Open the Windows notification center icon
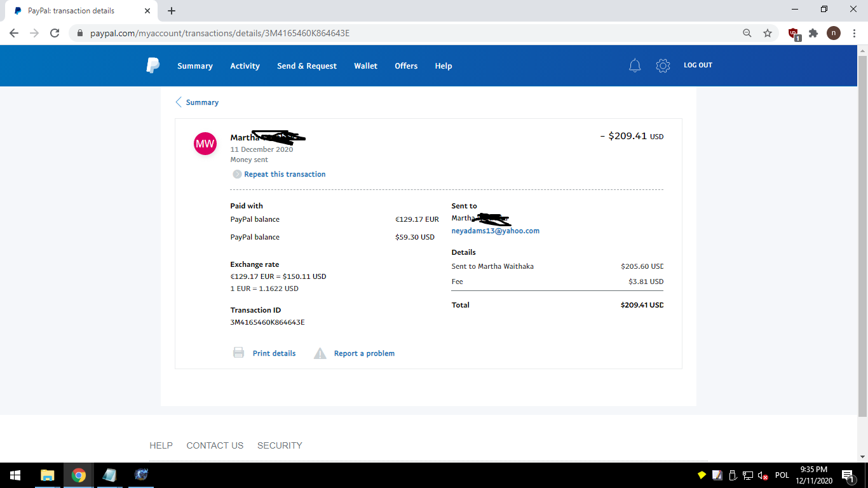Viewport: 868px width, 488px height. (x=848, y=475)
